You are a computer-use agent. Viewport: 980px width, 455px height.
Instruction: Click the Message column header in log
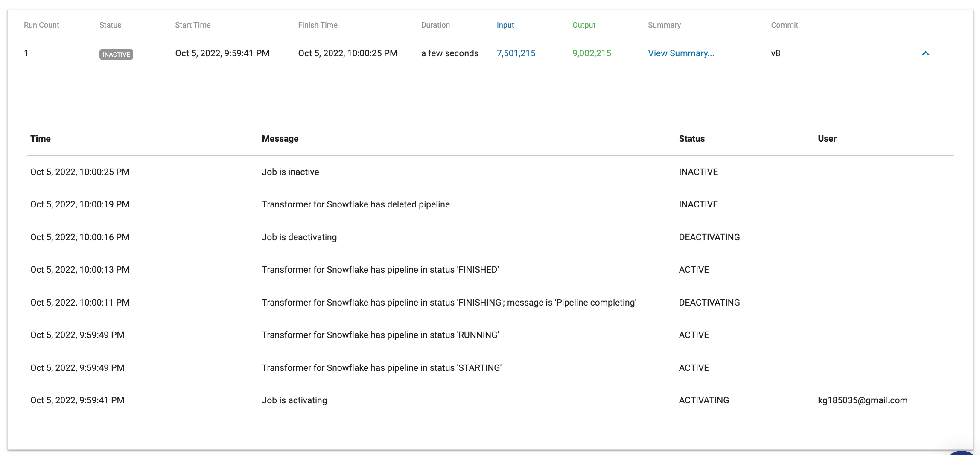280,139
